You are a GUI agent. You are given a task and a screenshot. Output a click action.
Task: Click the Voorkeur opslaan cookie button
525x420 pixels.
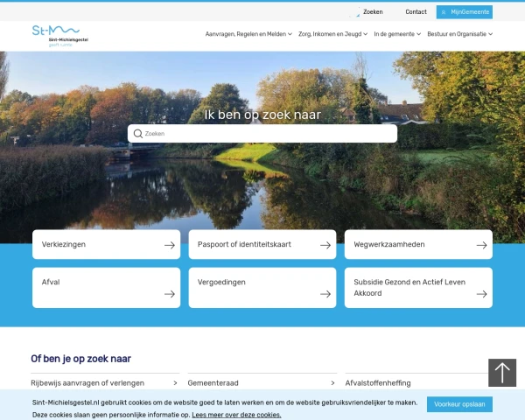pos(459,404)
